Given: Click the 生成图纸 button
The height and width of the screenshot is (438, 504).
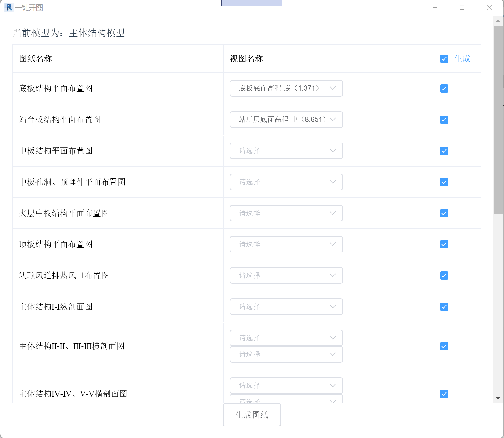Looking at the screenshot, I should coord(252,415).
